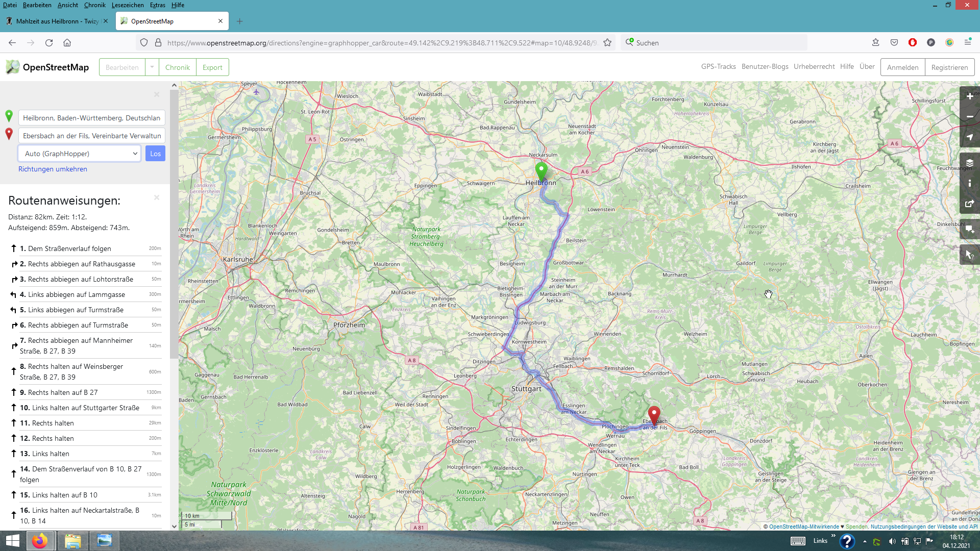Open the map layers panel
The width and height of the screenshot is (980, 551).
tap(969, 163)
